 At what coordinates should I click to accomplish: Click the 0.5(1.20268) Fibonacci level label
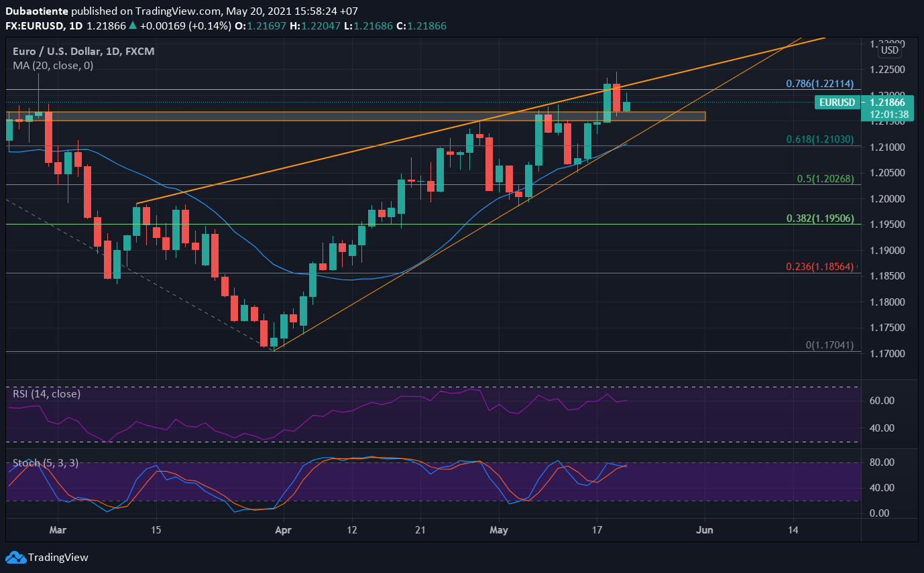825,179
